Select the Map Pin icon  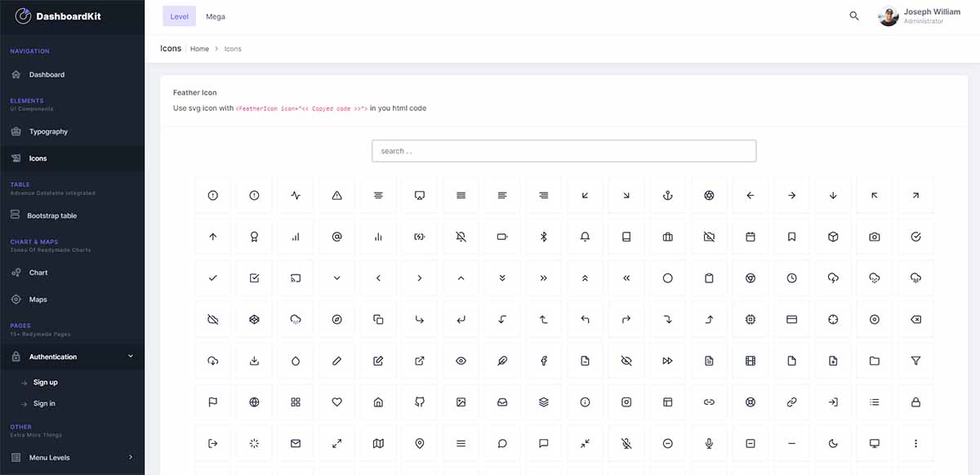[420, 443]
